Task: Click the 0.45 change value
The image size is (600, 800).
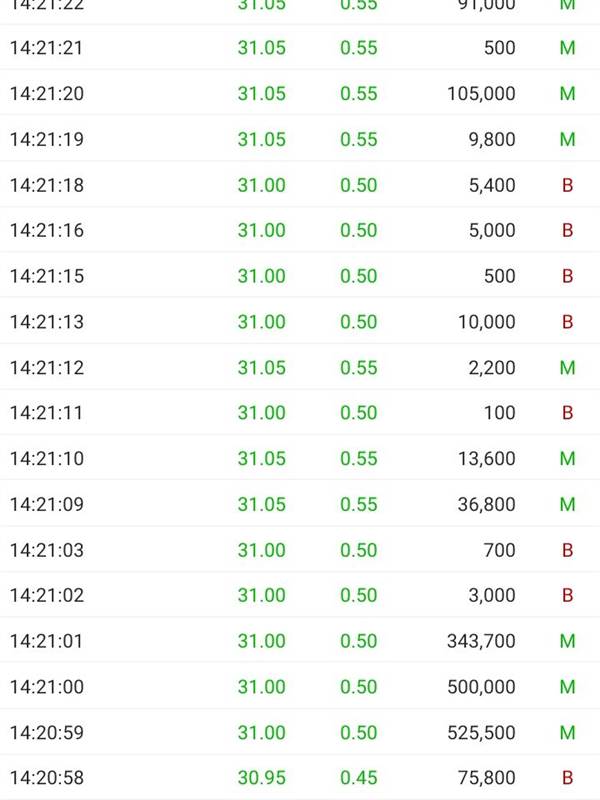Action: 359,778
